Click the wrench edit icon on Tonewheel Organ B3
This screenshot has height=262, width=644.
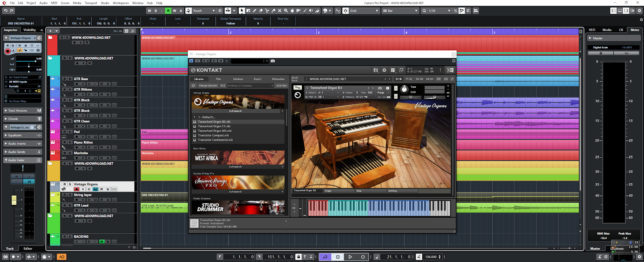297,87
